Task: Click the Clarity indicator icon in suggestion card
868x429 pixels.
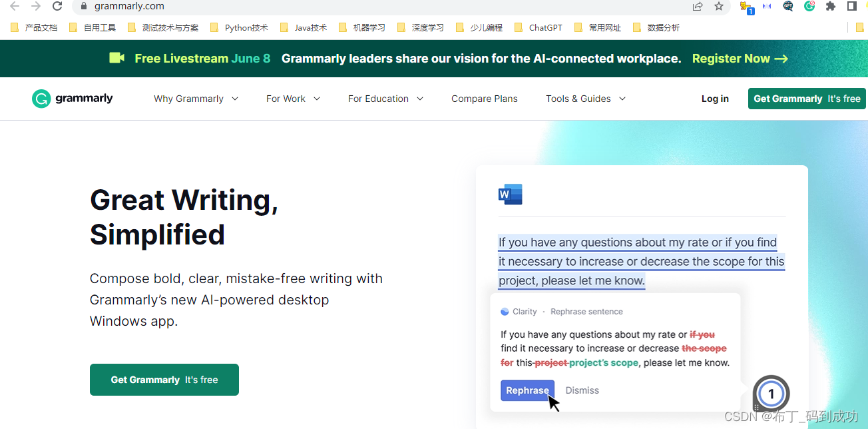Action: point(505,312)
